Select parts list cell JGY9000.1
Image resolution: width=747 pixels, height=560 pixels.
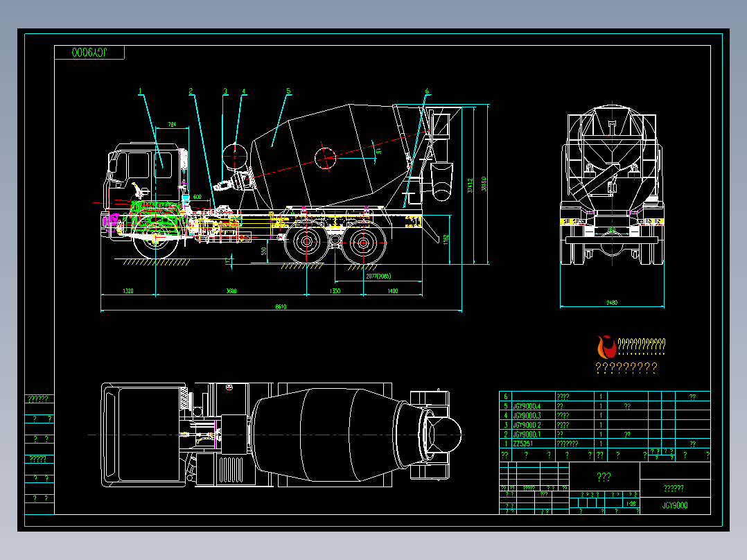click(x=527, y=434)
